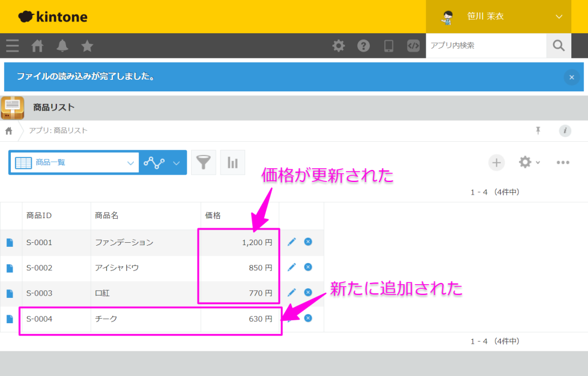Click the breadcrumb home icon
The width and height of the screenshot is (588, 376).
[x=9, y=130]
